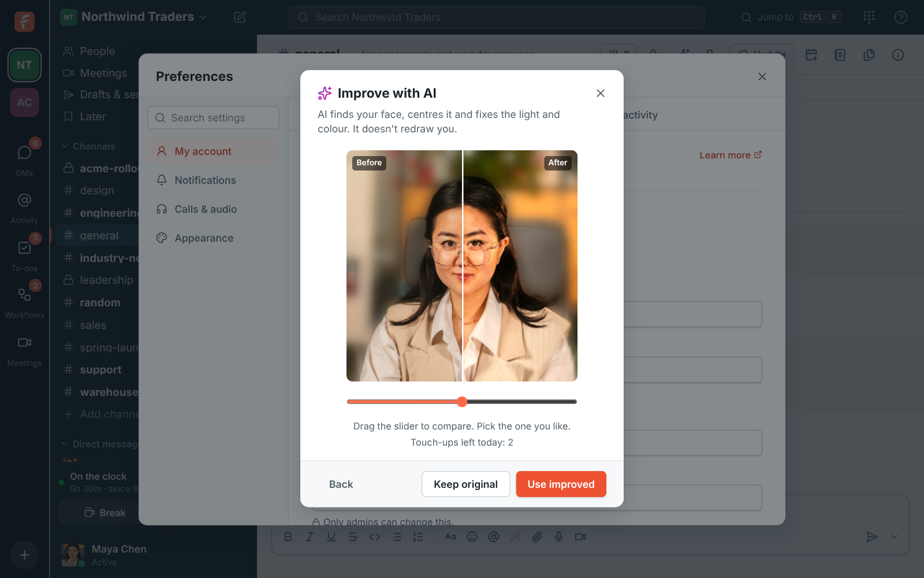Screen dimensions: 924x578
Task: Click the right side of the comparison slider track
Action: click(x=522, y=402)
